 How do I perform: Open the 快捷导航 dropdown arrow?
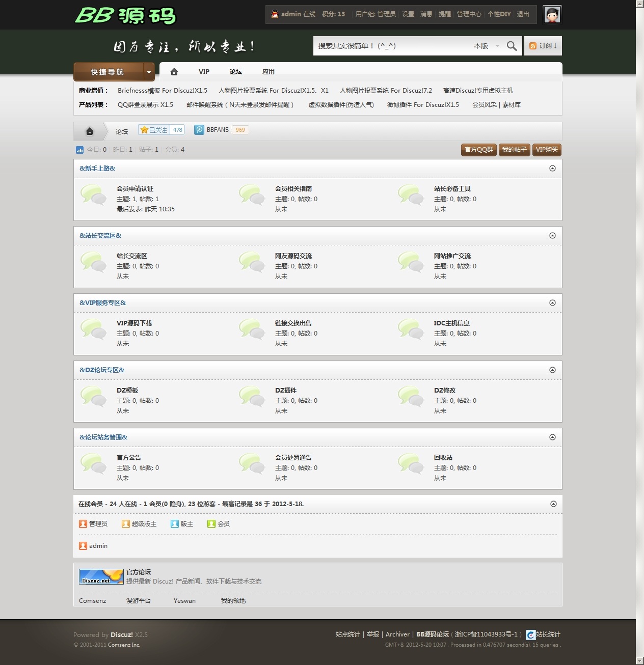coord(149,72)
